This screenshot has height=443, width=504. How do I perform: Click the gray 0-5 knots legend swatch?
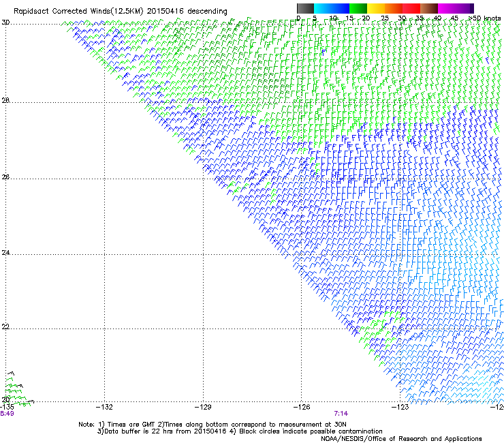pyautogui.click(x=305, y=8)
